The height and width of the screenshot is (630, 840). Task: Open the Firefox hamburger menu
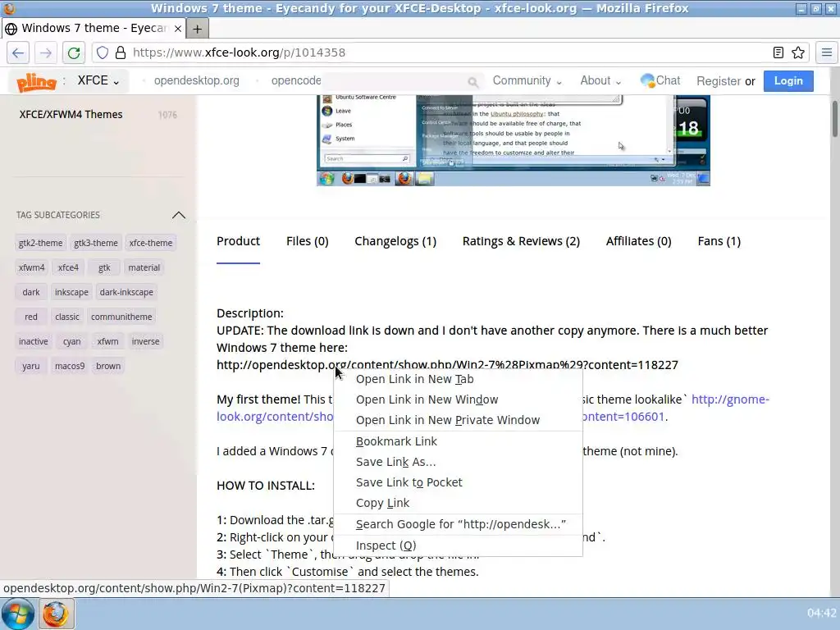pos(827,52)
